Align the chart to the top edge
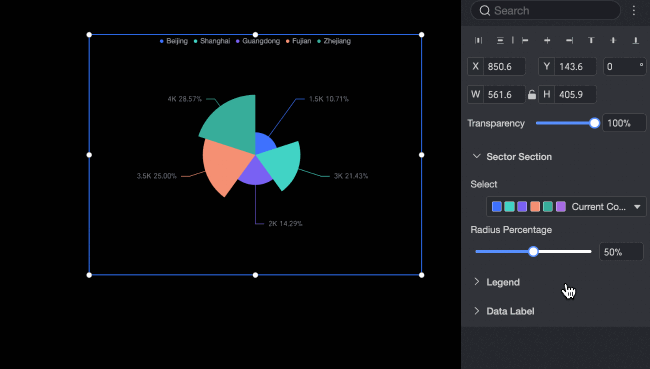The image size is (650, 369). [x=591, y=40]
